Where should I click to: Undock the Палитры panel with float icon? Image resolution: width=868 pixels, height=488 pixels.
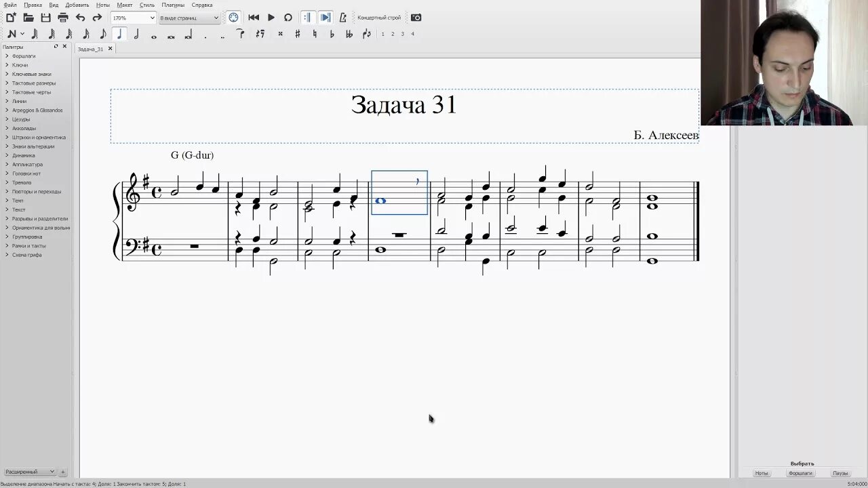tap(56, 47)
